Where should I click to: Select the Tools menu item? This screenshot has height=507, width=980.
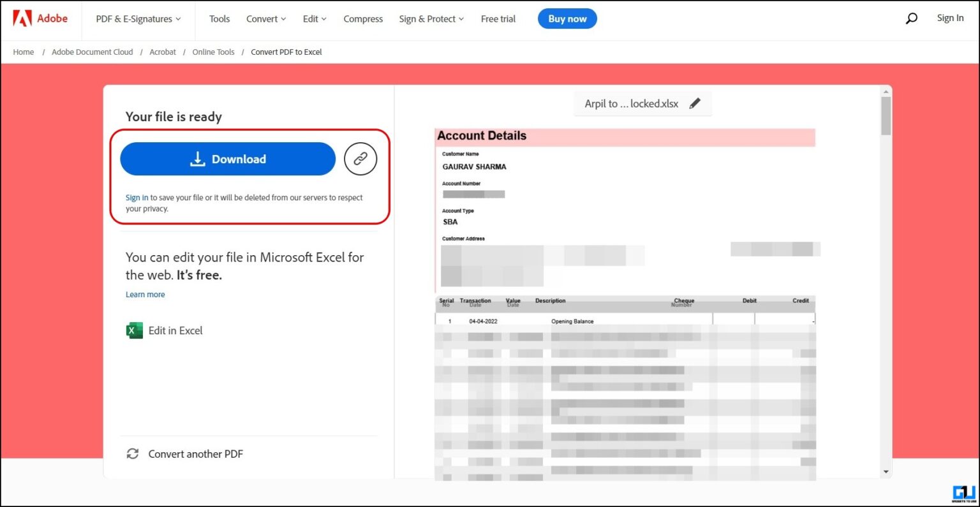tap(219, 18)
